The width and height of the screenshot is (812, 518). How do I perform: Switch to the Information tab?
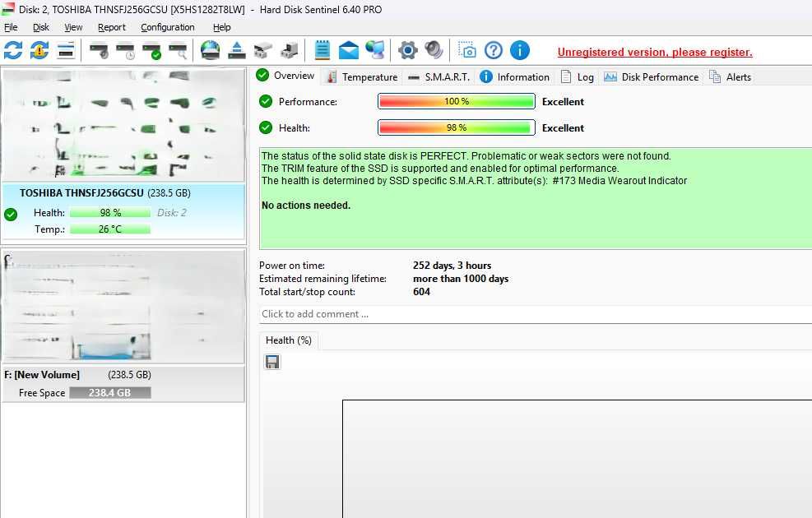point(514,77)
